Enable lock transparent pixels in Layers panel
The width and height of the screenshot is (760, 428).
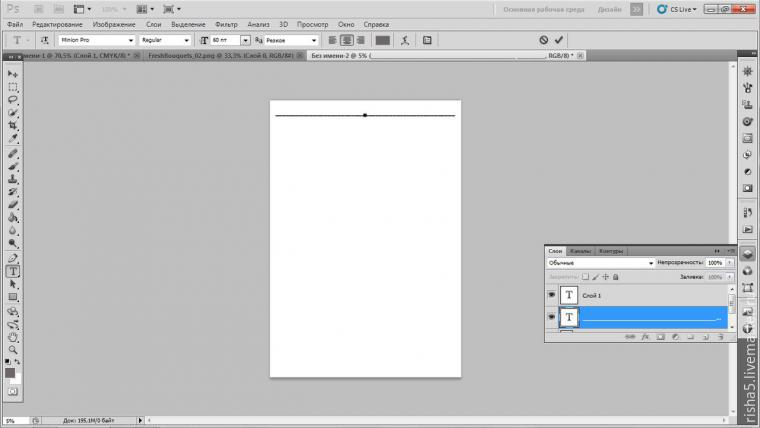click(586, 277)
